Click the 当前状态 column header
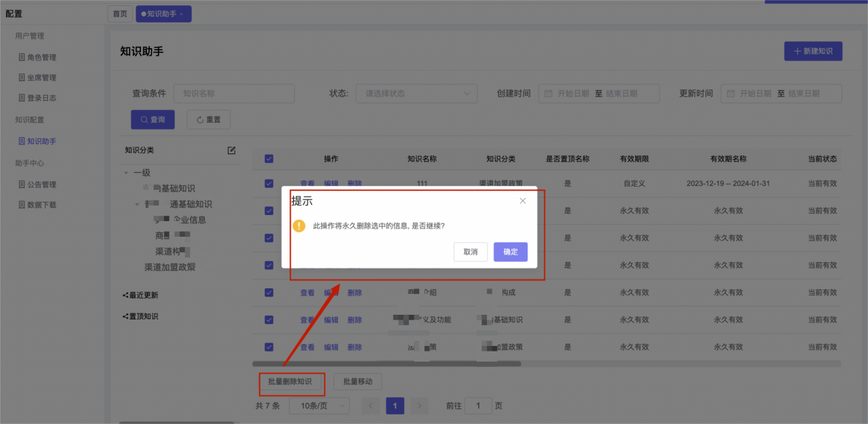Screen dimensions: 868x424 pos(823,159)
